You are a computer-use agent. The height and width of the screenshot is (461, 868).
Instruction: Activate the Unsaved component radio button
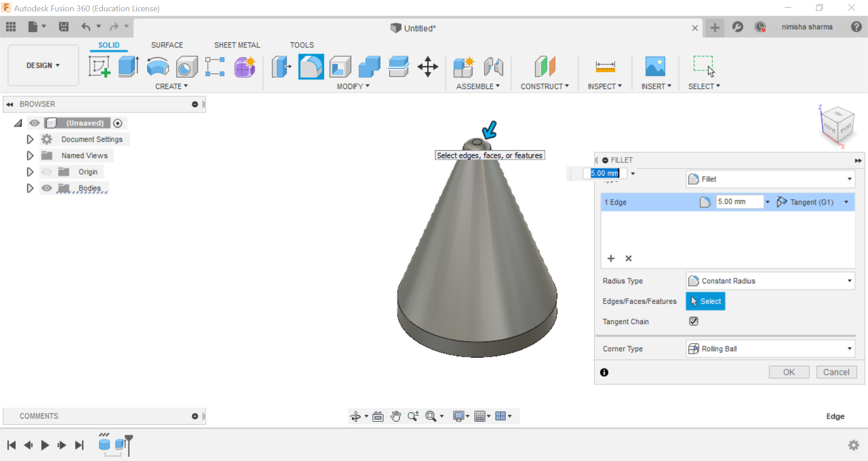[118, 123]
